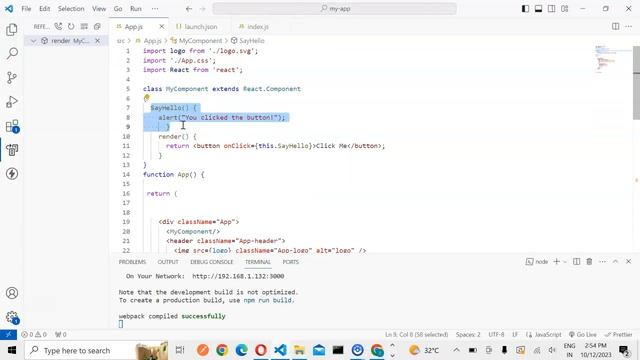Click the errors and warnings status item
Image resolution: width=640 pixels, height=360 pixels.
click(x=34, y=335)
